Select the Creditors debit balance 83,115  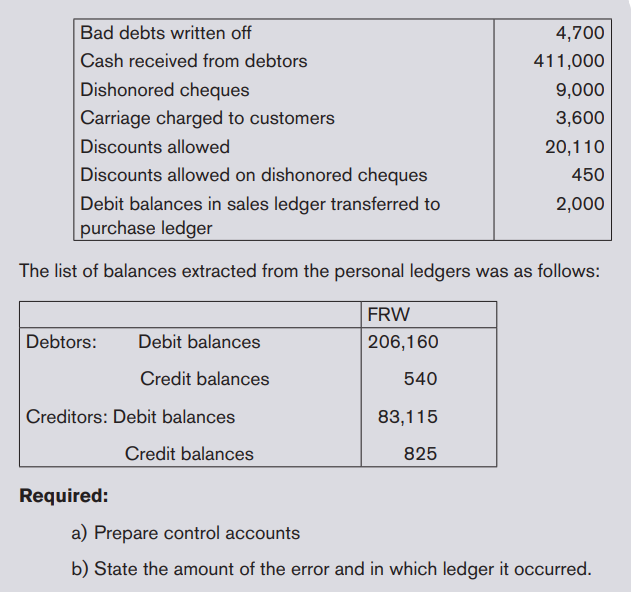click(x=407, y=417)
